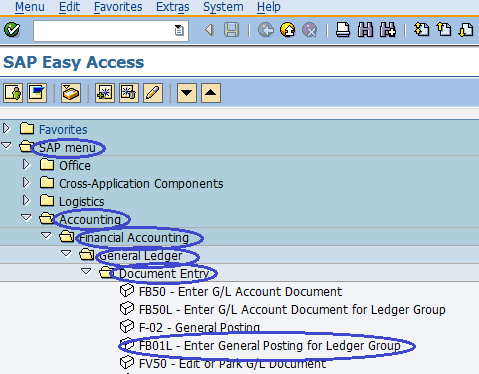Click the F-02 transaction cube icon
479x374 pixels.
[x=127, y=326]
